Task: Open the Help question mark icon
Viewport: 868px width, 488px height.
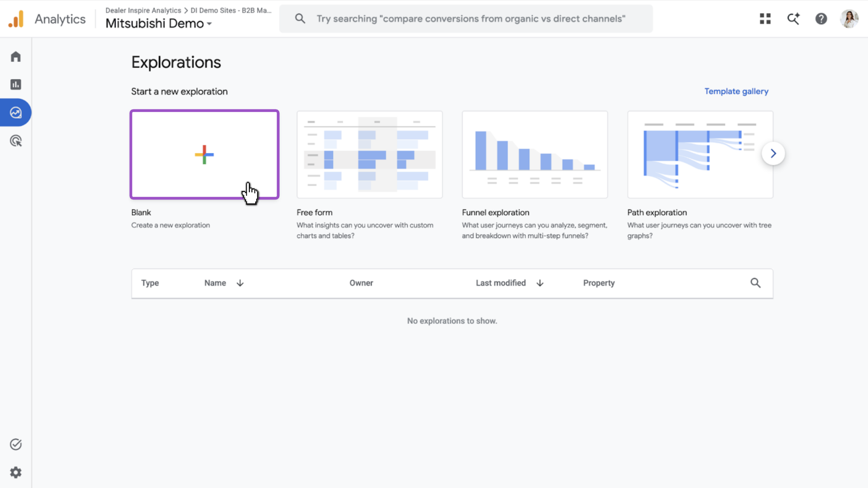Action: tap(821, 19)
